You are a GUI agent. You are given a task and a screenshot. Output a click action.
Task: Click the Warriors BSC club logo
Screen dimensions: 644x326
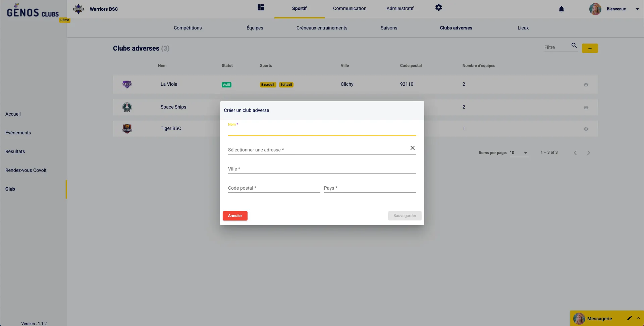(78, 9)
